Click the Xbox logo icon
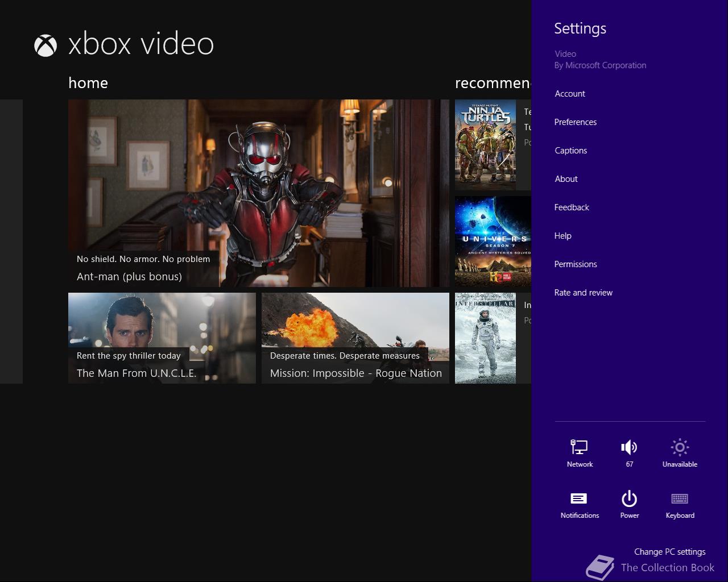This screenshot has width=728, height=582. tap(45, 45)
